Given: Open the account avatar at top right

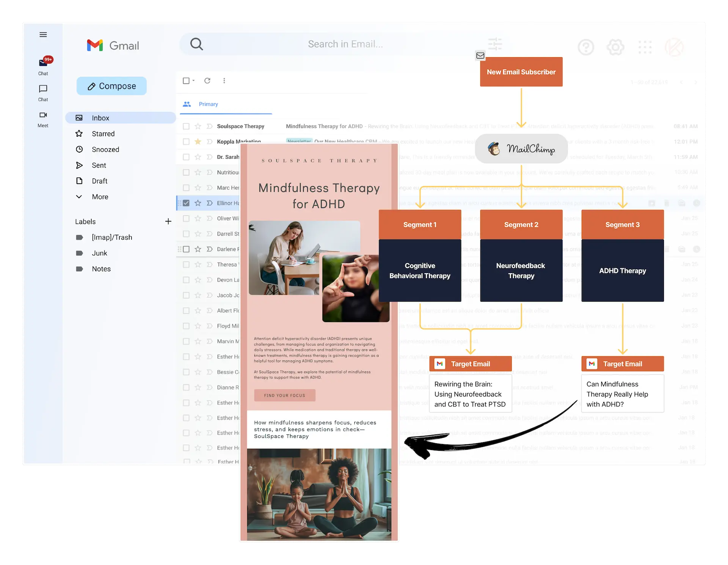Looking at the screenshot, I should 674,47.
